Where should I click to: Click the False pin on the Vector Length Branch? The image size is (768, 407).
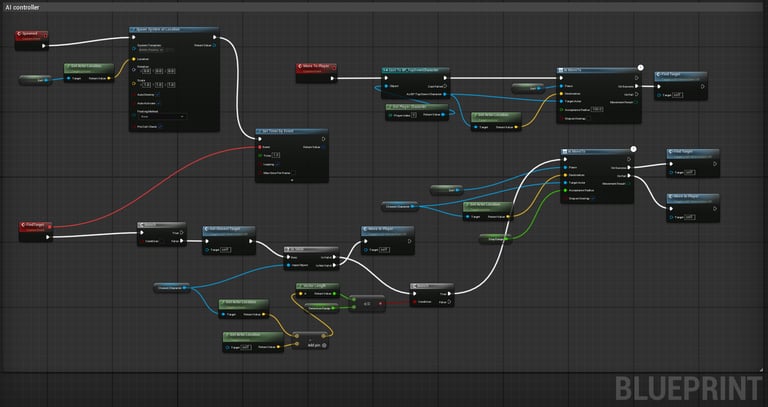point(450,302)
